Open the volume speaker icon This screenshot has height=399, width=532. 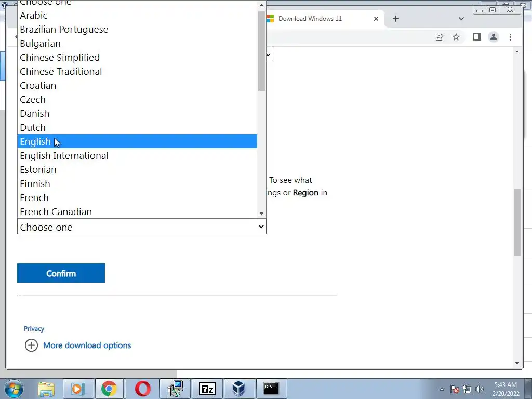click(479, 389)
